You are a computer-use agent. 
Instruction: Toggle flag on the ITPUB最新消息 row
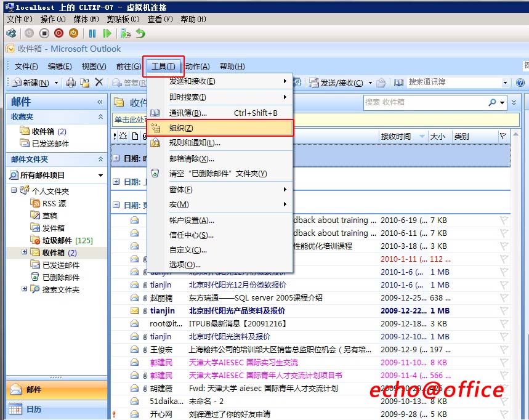coord(504,323)
